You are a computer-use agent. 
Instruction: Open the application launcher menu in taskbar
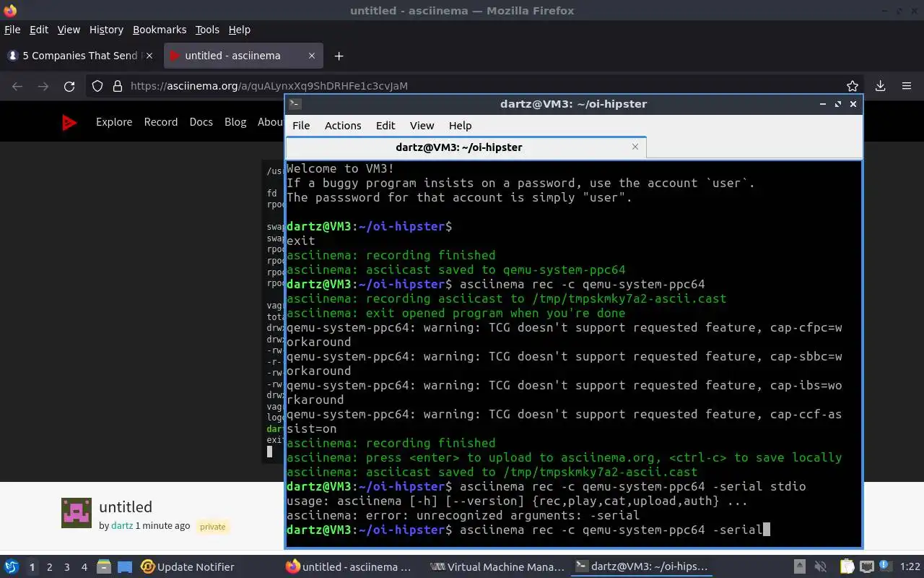pyautogui.click(x=12, y=567)
